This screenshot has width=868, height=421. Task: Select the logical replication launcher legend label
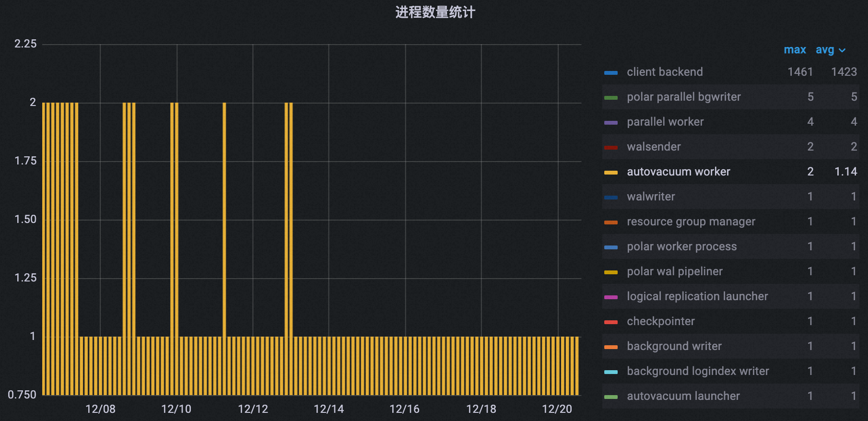[697, 296]
